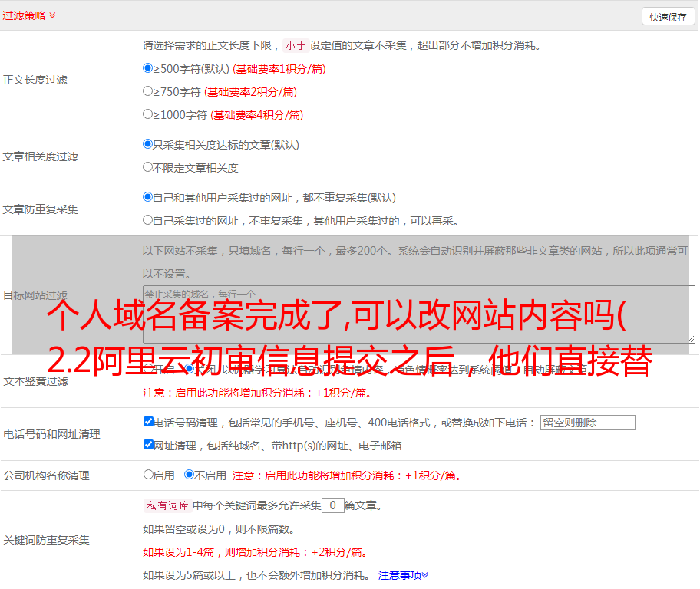Click the 文本鉴黄过滤 row label
Viewport: 700px width, 589px height.
click(36, 381)
